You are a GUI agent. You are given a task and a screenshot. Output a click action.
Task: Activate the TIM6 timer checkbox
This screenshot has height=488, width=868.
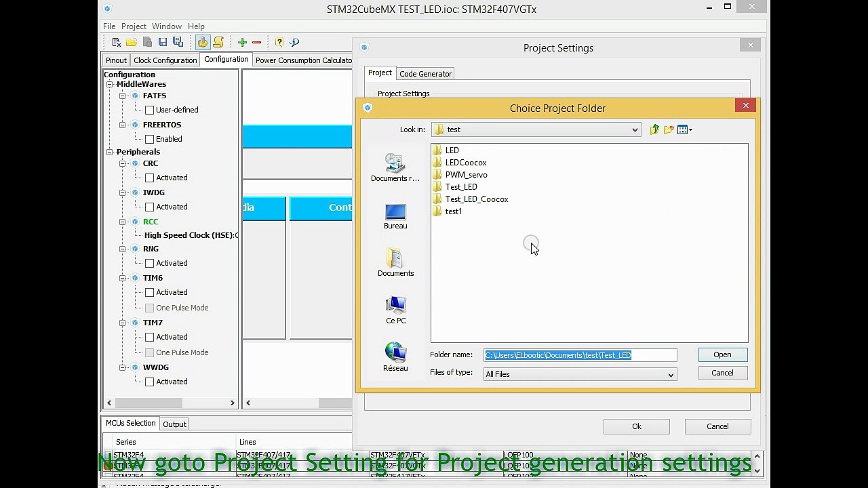tap(150, 292)
